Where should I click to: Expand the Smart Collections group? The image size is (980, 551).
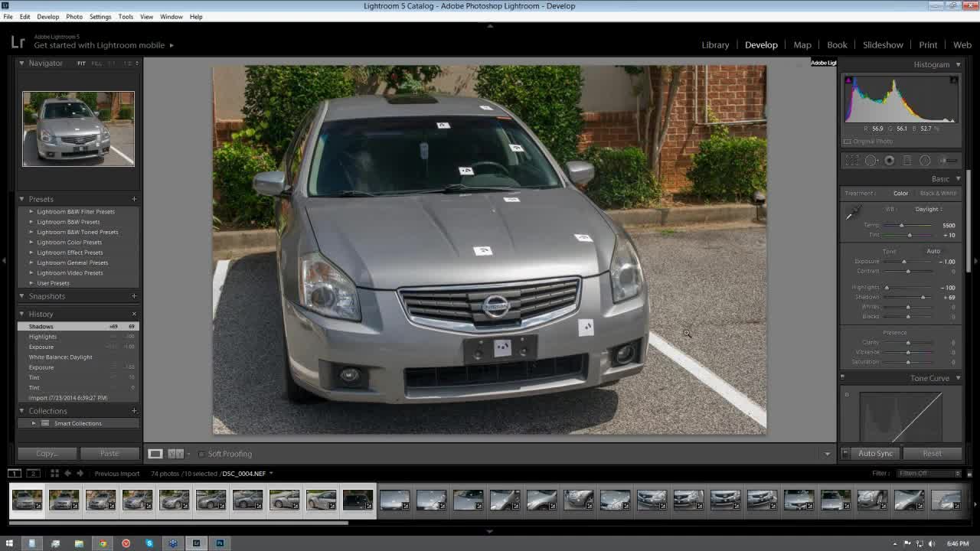point(34,423)
